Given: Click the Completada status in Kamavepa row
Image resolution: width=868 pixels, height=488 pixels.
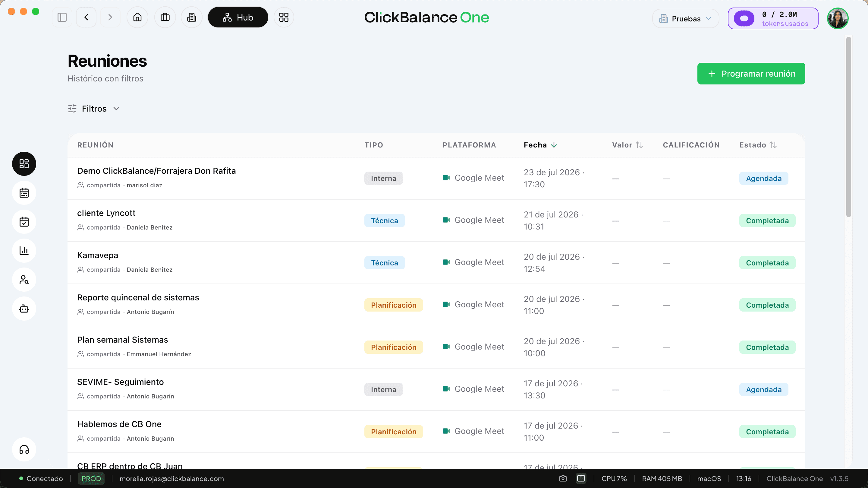Looking at the screenshot, I should tap(767, 263).
